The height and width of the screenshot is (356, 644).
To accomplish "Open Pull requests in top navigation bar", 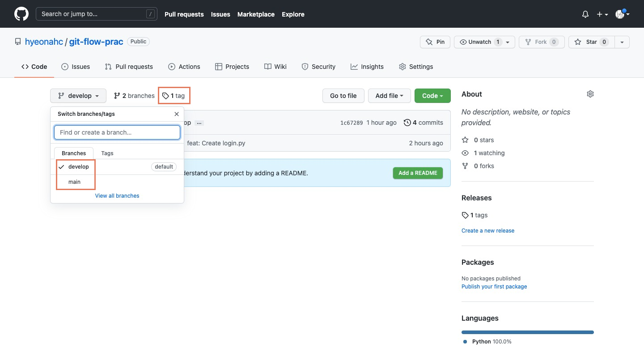I will pyautogui.click(x=184, y=14).
